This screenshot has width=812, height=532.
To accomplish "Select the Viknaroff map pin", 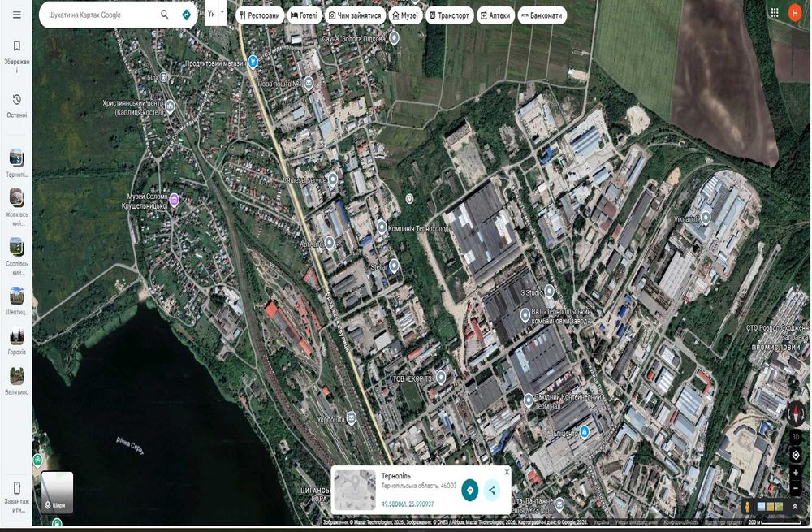I will pyautogui.click(x=706, y=218).
